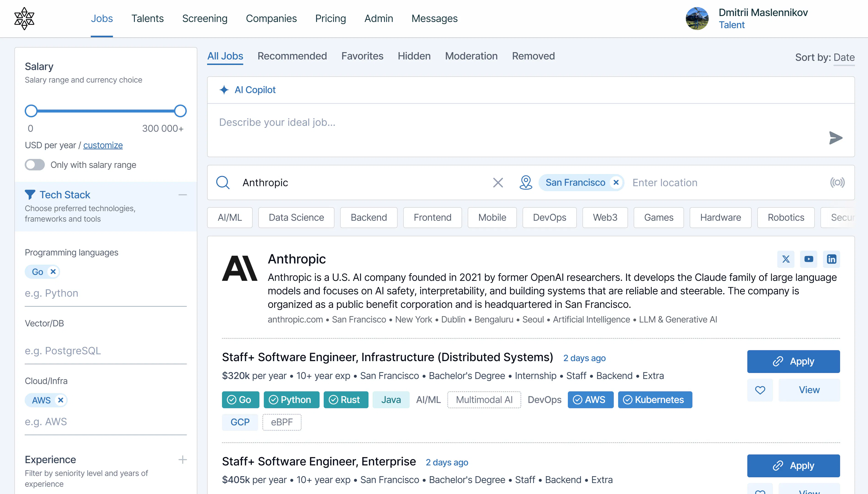Send the AI Copilot prompt arrow

836,138
